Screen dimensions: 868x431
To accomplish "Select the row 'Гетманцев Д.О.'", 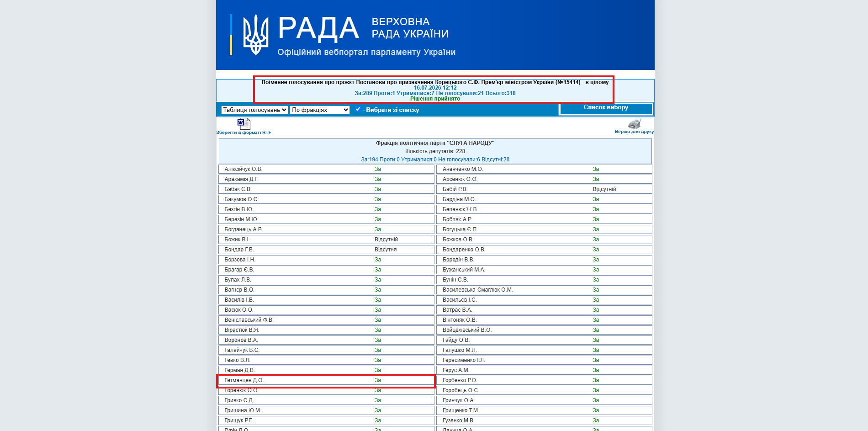I will pyautogui.click(x=326, y=380).
